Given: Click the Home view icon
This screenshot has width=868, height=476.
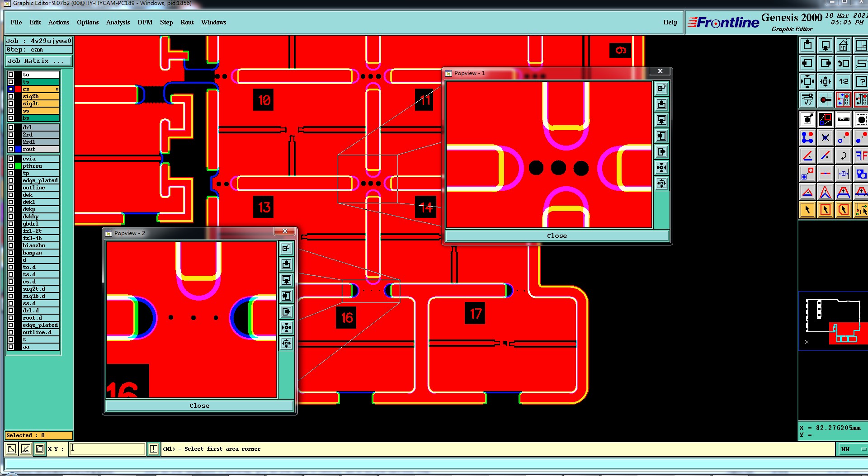Looking at the screenshot, I should coord(843,46).
